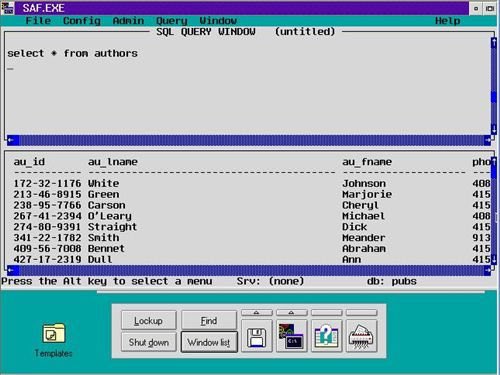Click the results pane scroll-down arrow
This screenshot has width=500, height=375.
[x=494, y=259]
